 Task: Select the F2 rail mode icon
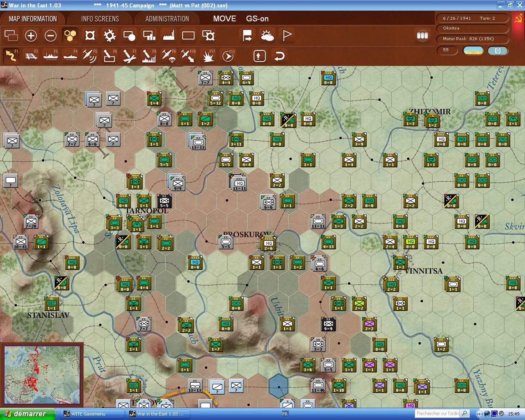coord(31,56)
